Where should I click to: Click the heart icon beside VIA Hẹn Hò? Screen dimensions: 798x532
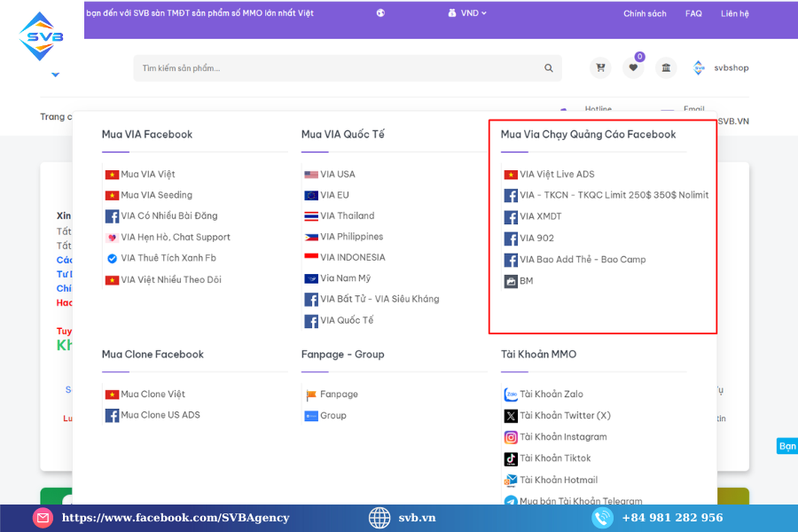tap(112, 238)
